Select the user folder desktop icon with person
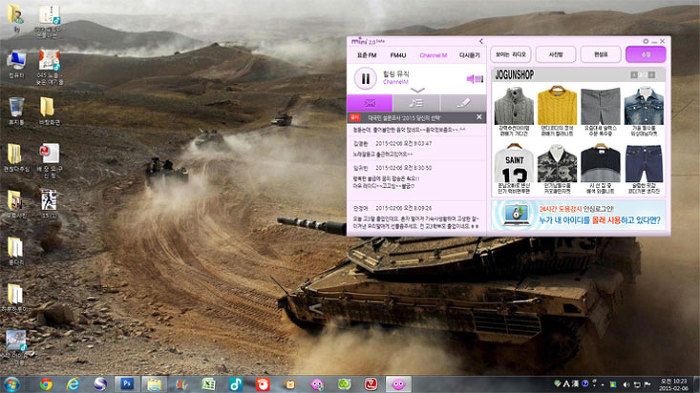The image size is (700, 393). 16,19
